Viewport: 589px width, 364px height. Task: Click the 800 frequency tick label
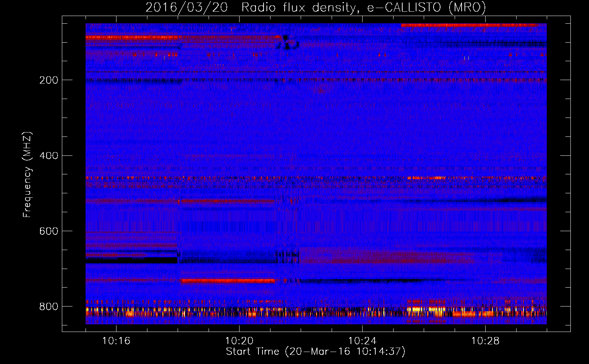click(x=49, y=307)
